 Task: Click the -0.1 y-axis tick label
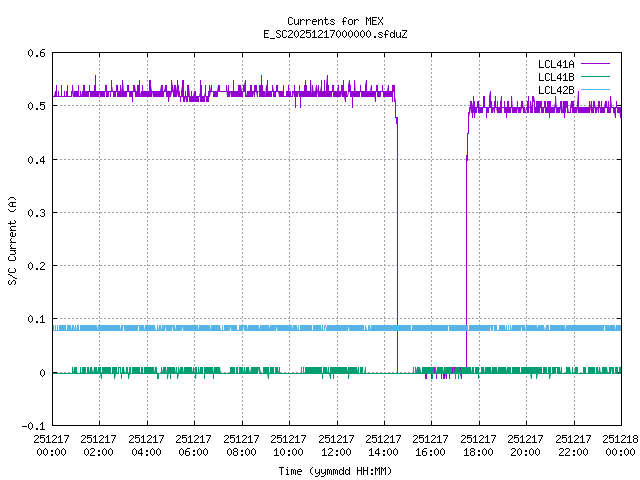point(33,426)
